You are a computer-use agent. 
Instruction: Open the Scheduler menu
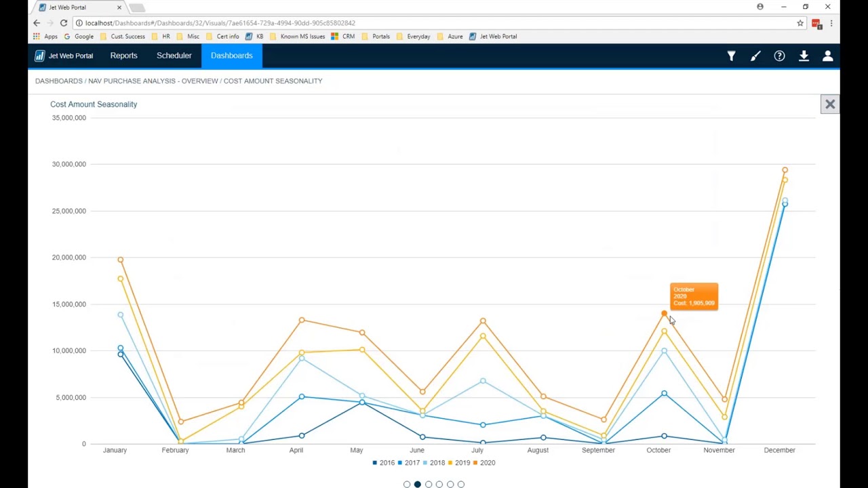click(x=174, y=56)
